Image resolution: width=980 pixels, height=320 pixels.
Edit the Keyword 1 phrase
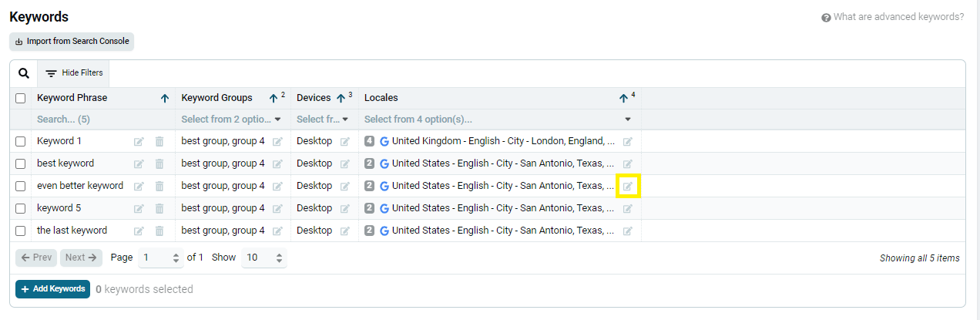click(x=139, y=141)
